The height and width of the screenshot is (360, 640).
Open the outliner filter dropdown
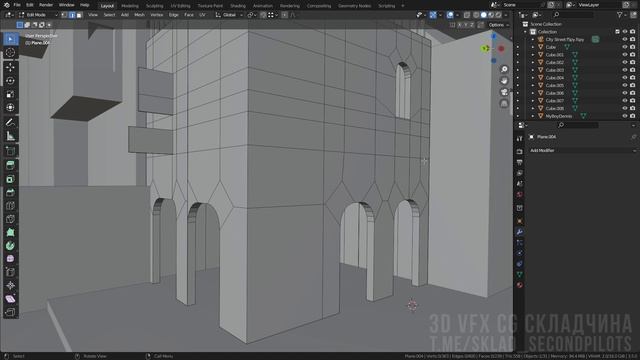(622, 15)
